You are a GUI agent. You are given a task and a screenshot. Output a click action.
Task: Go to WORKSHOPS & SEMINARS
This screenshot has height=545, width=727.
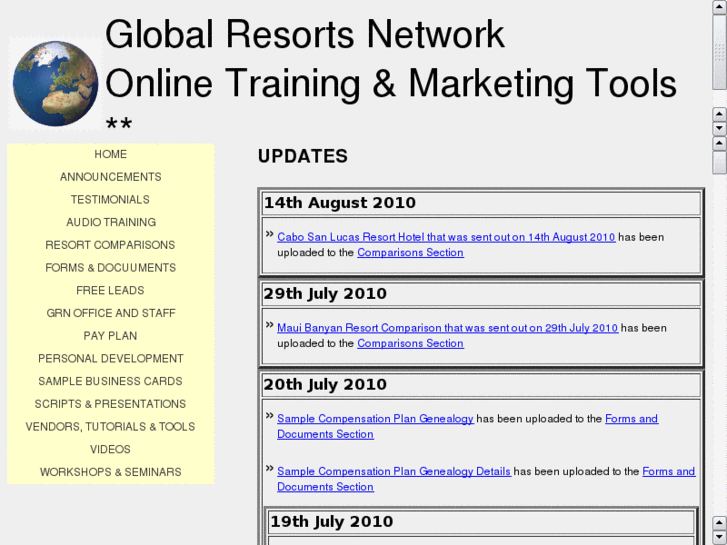point(110,473)
